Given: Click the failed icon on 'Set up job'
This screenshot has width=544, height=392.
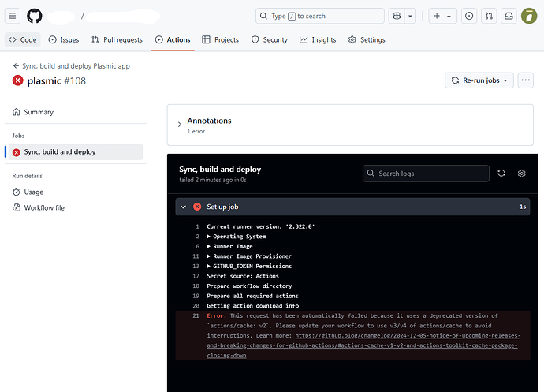Looking at the screenshot, I should [197, 207].
